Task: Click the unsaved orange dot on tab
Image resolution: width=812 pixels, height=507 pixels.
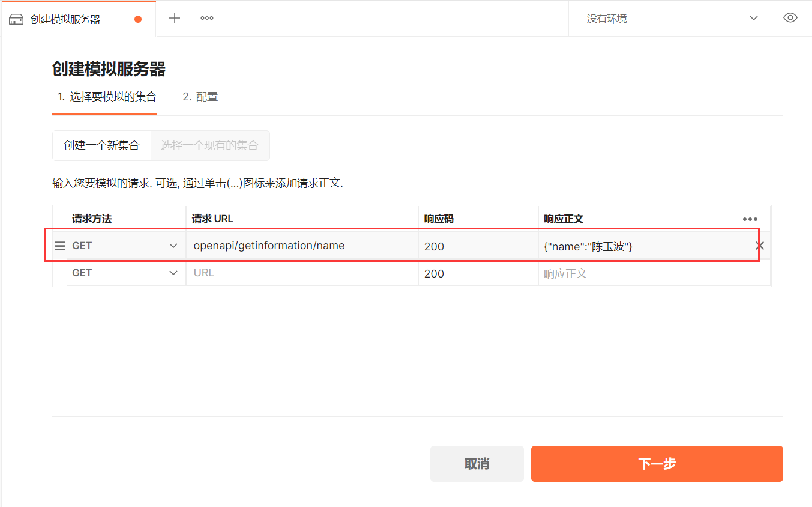Action: click(138, 19)
